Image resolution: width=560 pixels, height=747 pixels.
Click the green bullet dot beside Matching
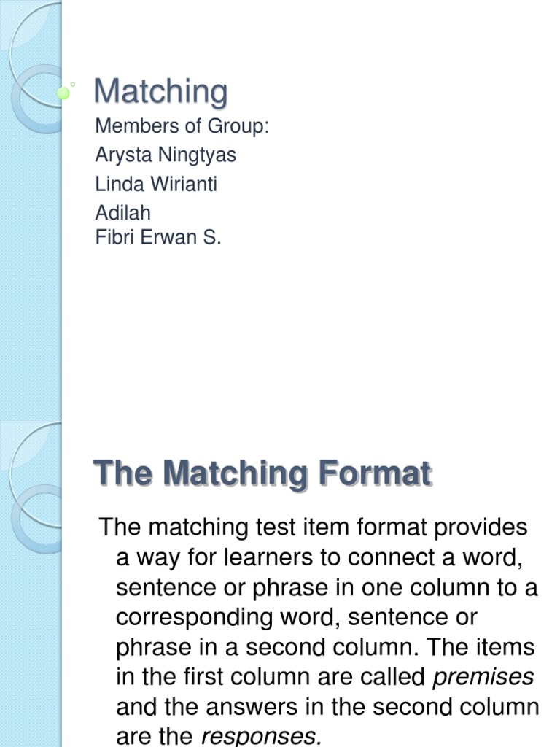pyautogui.click(x=63, y=93)
